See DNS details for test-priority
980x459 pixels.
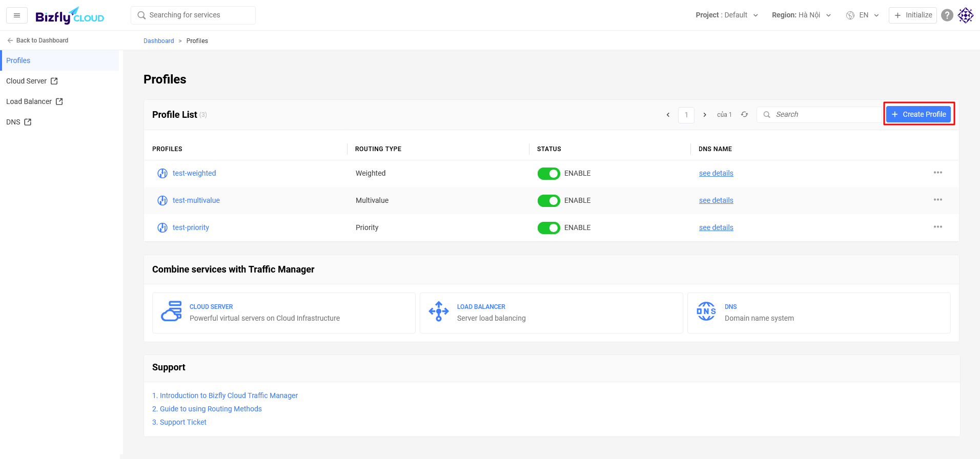point(716,227)
